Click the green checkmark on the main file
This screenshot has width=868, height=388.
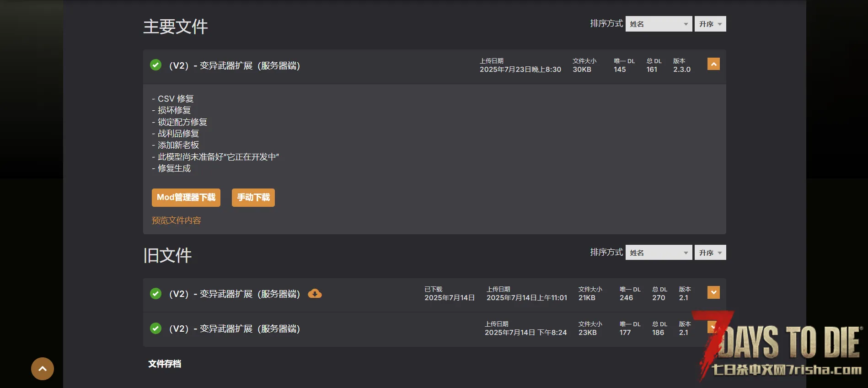(155, 65)
